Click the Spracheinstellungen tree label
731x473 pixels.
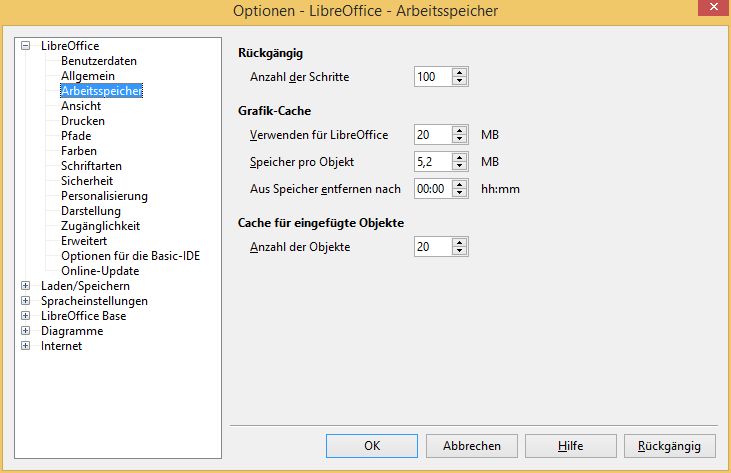(x=94, y=301)
